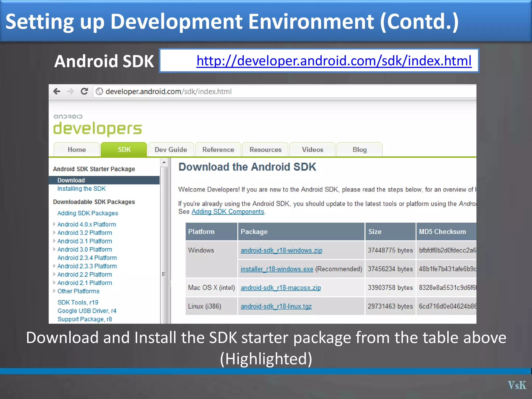Open the Android 4.0.x Platform link
532x399 pixels.
point(87,224)
